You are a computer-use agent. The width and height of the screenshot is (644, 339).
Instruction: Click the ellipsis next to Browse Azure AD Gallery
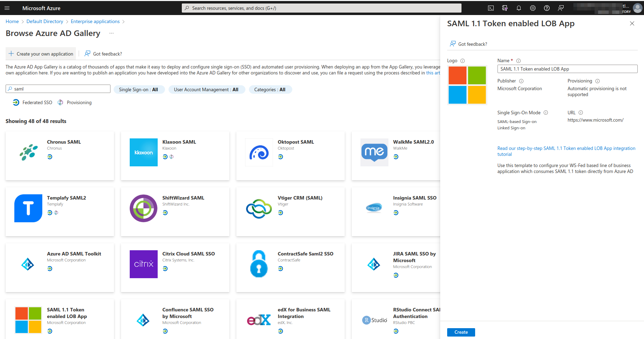[112, 33]
